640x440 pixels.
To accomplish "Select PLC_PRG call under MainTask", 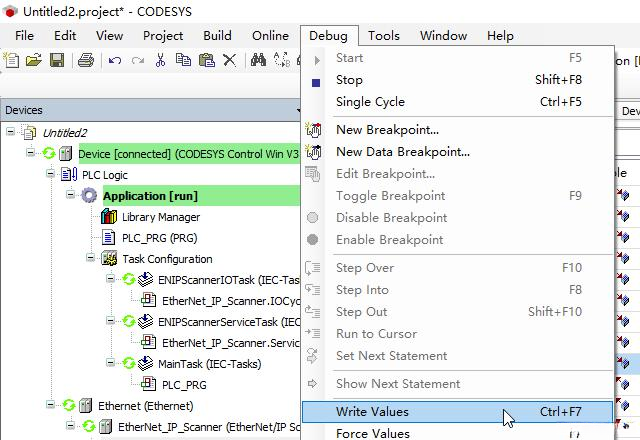I will (x=184, y=385).
